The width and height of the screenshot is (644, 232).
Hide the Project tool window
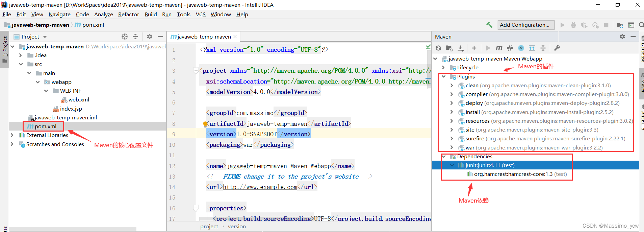160,37
